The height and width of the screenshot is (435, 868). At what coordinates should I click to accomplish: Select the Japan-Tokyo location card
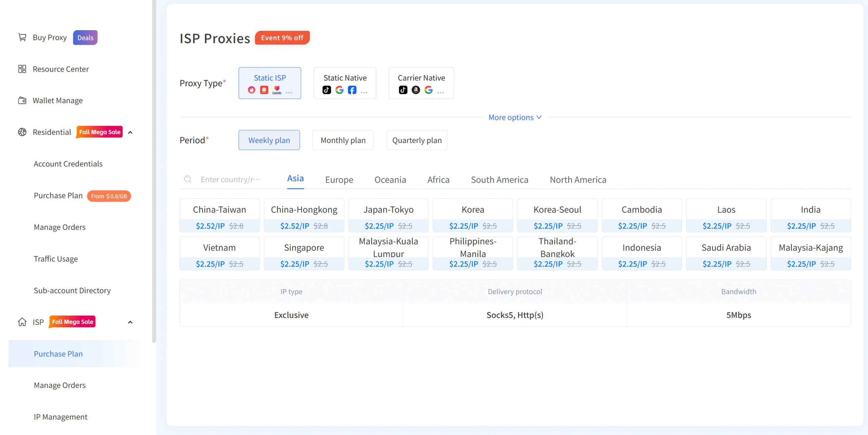(x=389, y=215)
